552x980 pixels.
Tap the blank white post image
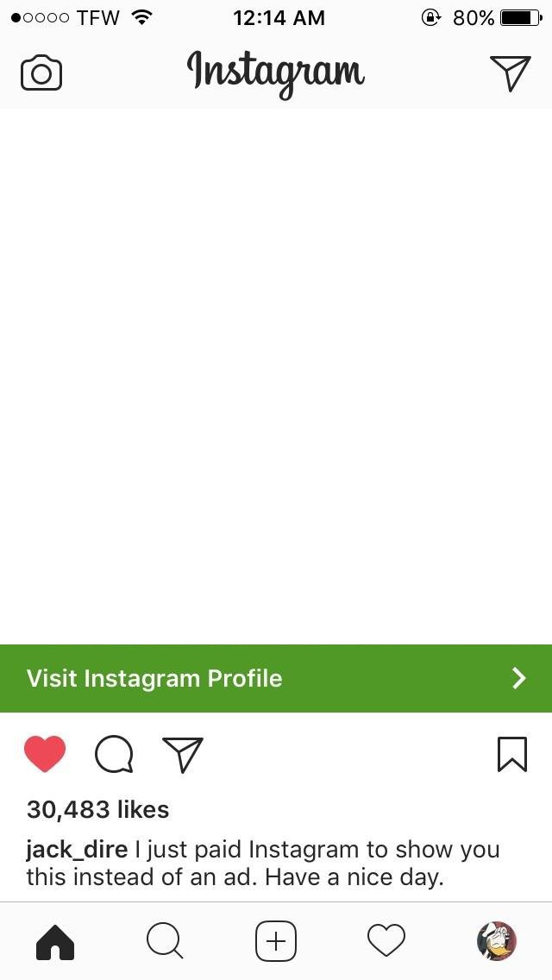276,376
